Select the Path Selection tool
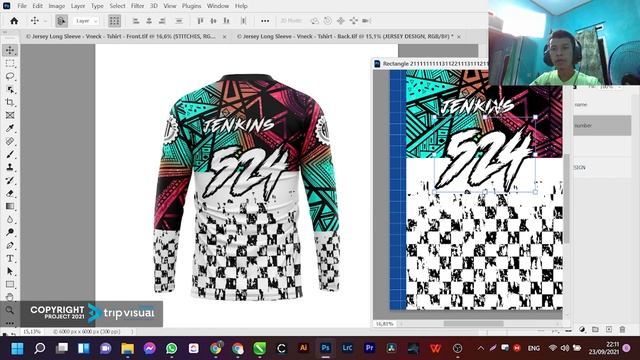This screenshot has height=360, width=640. pos(10,271)
